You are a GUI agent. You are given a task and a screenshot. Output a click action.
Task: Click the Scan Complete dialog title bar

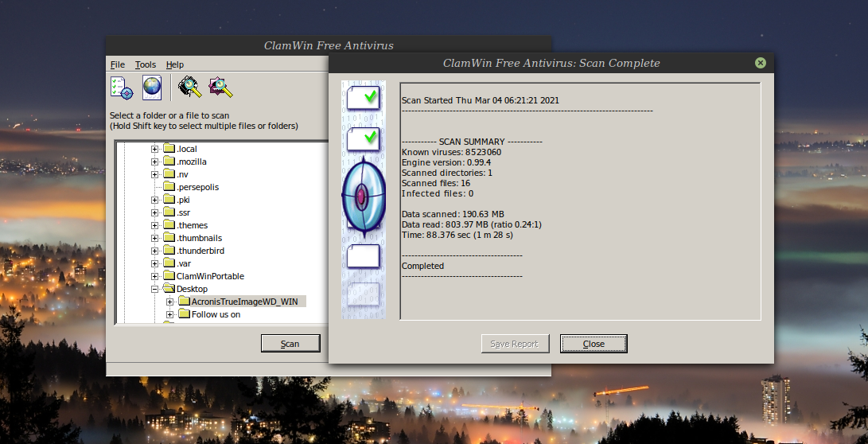point(551,63)
